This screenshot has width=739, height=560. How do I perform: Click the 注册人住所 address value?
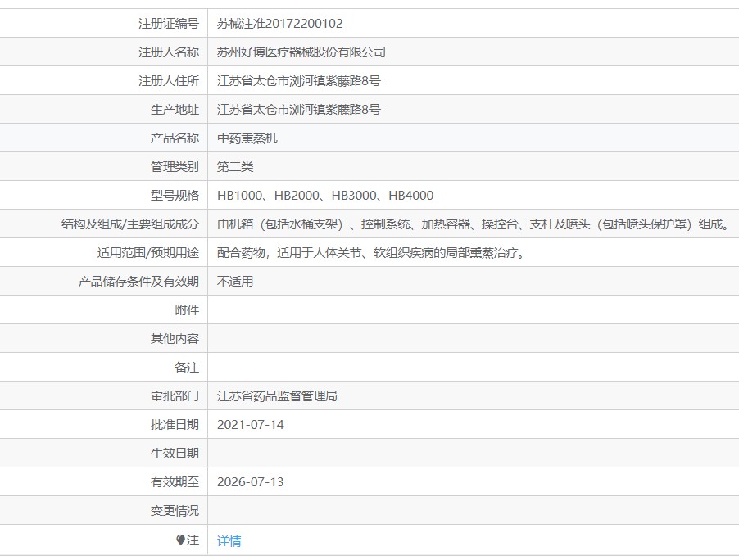tap(299, 81)
